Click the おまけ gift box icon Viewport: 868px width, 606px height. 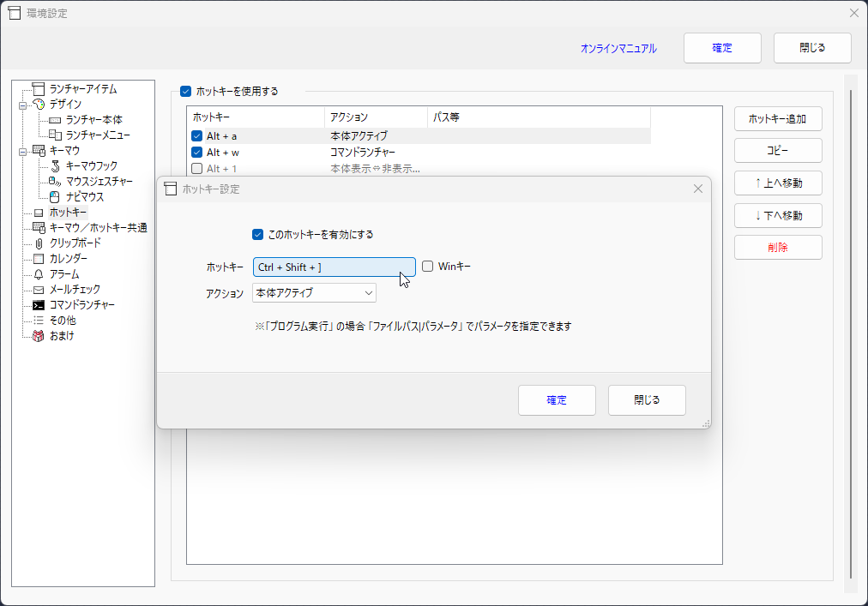(x=39, y=336)
